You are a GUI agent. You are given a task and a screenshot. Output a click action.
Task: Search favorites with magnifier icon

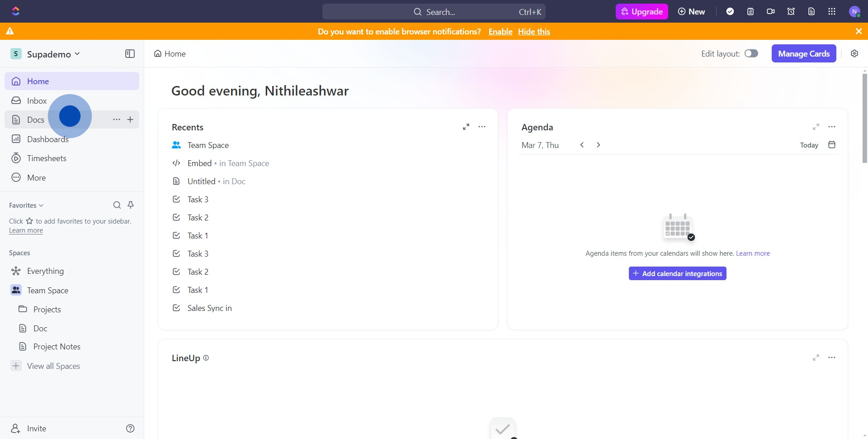(117, 205)
